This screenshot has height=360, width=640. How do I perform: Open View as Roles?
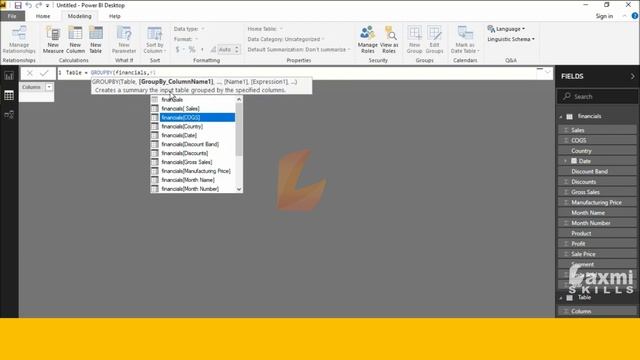point(389,39)
